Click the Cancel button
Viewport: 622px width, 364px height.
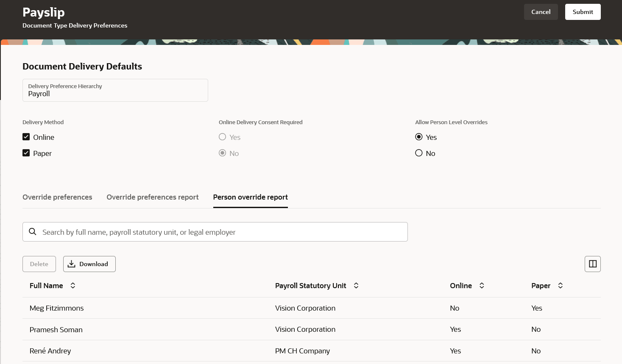point(541,12)
